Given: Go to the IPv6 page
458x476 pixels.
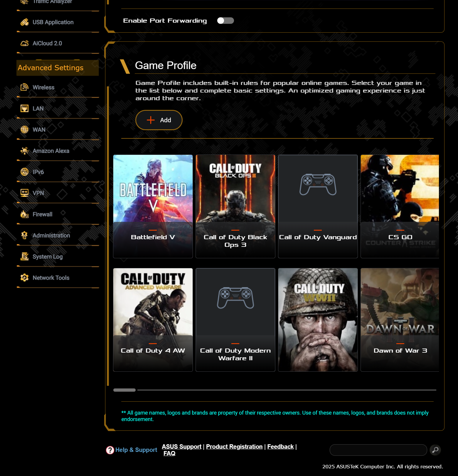Looking at the screenshot, I should (58, 172).
